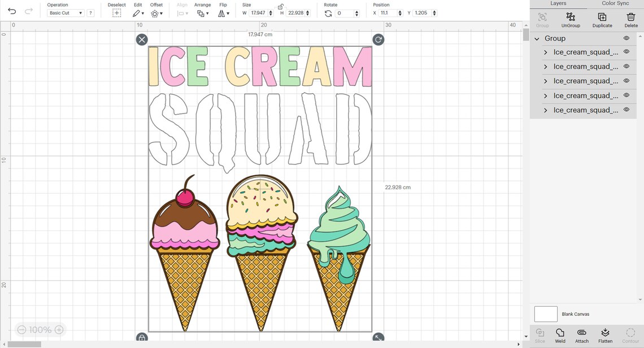This screenshot has height=348, width=644.
Task: Switch to the Color Sync tab
Action: tap(615, 3)
